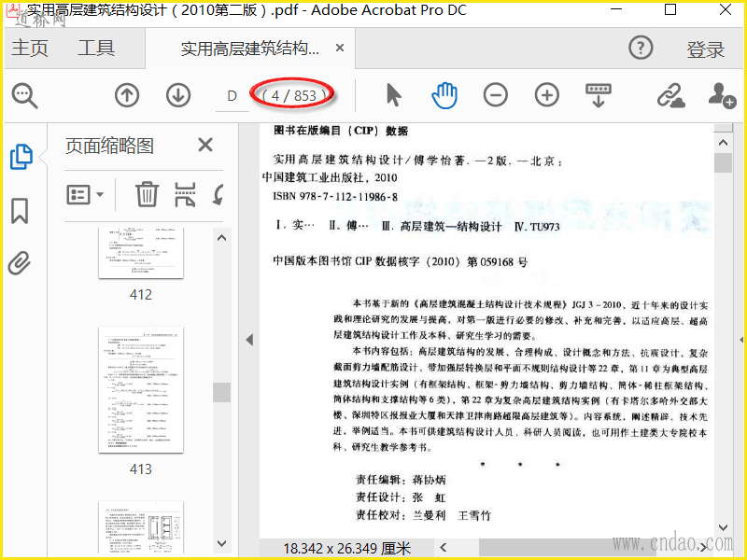Click the page number input field

click(232, 96)
